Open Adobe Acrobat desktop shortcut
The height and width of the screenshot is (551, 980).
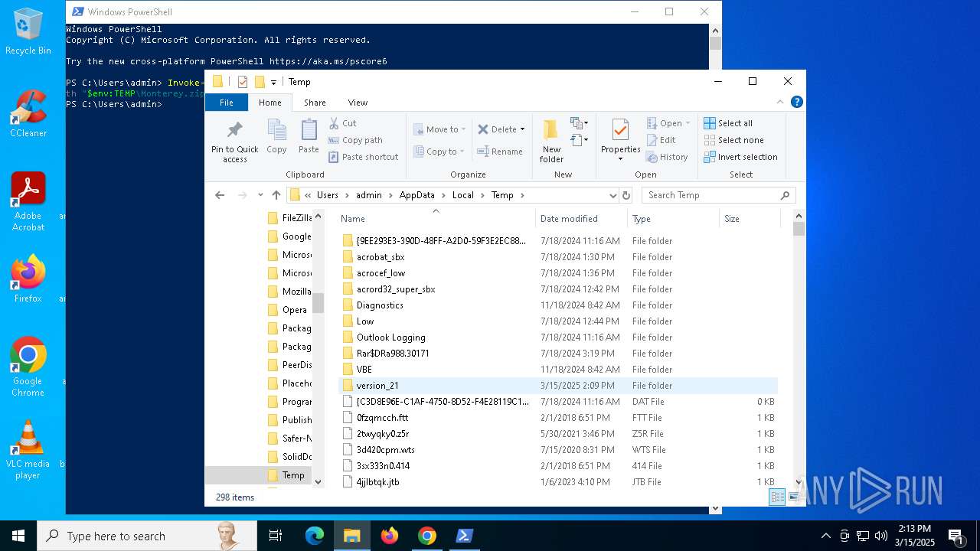(28, 201)
